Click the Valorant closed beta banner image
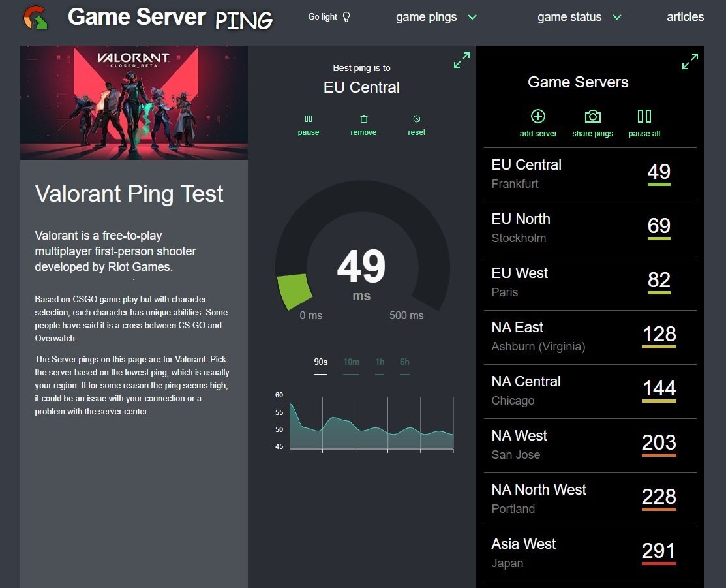 coord(133,102)
